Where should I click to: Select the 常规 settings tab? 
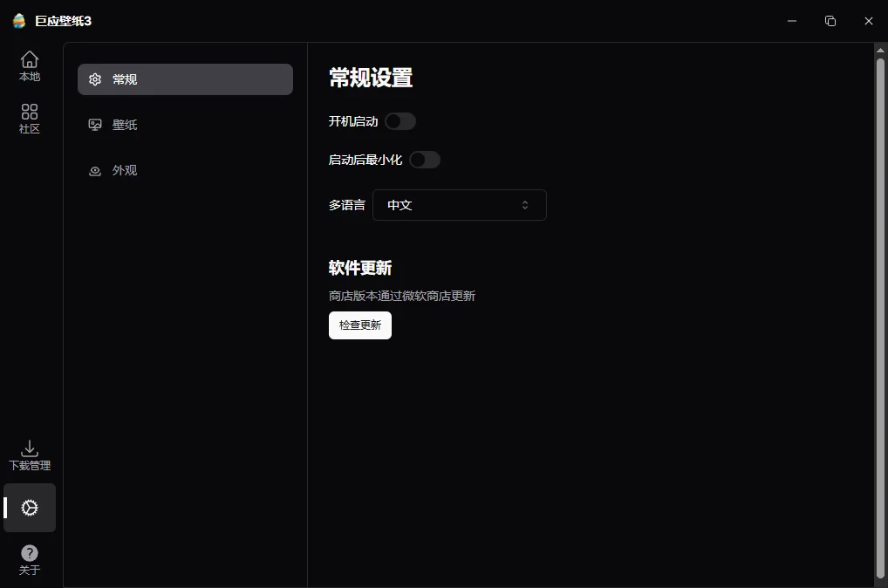(185, 79)
